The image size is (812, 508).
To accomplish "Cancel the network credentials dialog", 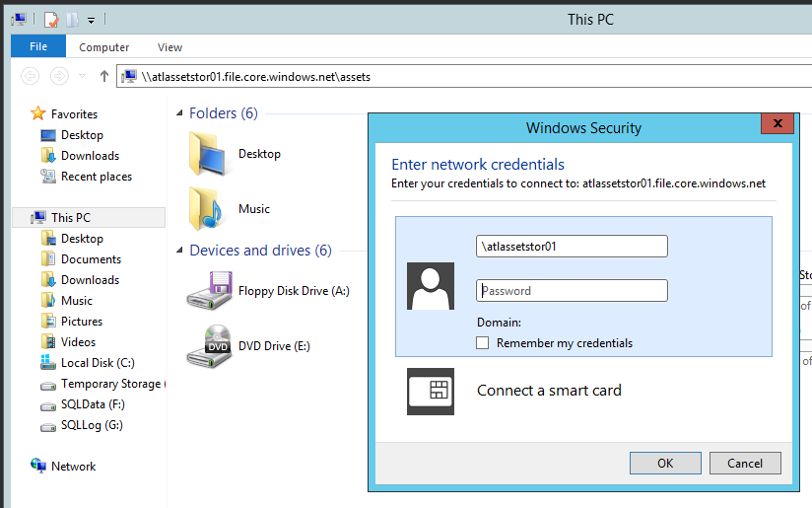I will (745, 463).
